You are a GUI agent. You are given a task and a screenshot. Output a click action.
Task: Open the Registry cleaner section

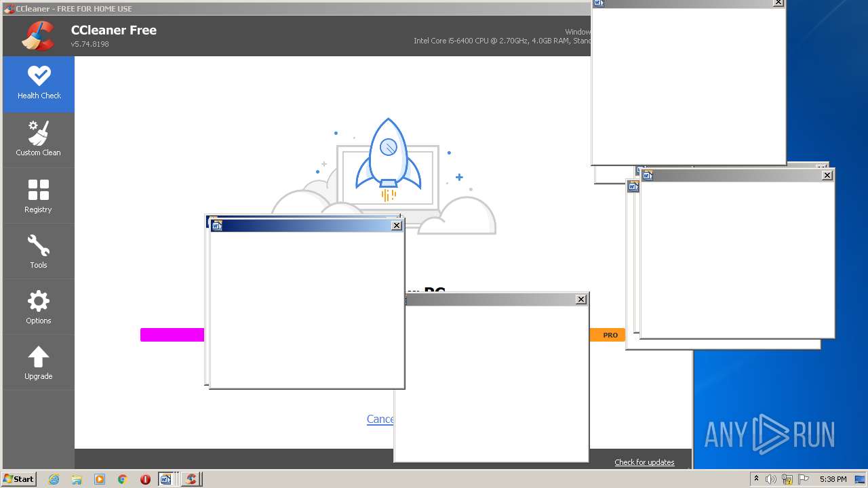point(39,196)
